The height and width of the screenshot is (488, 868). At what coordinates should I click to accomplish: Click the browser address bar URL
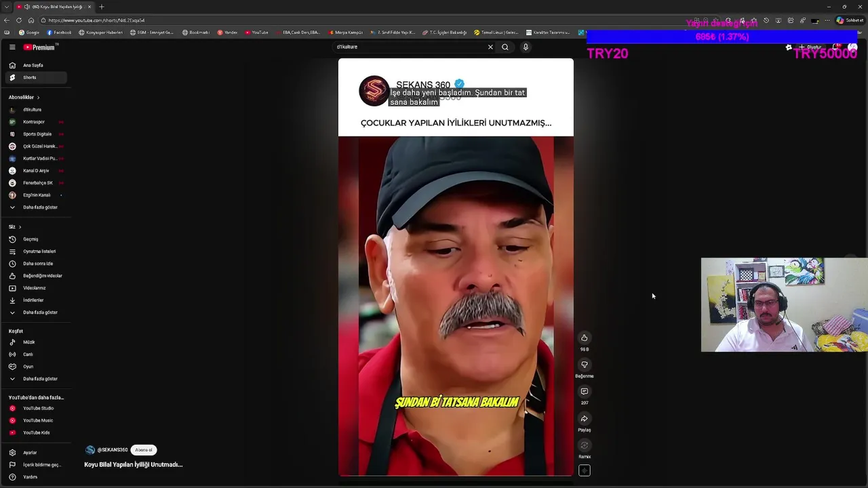97,20
